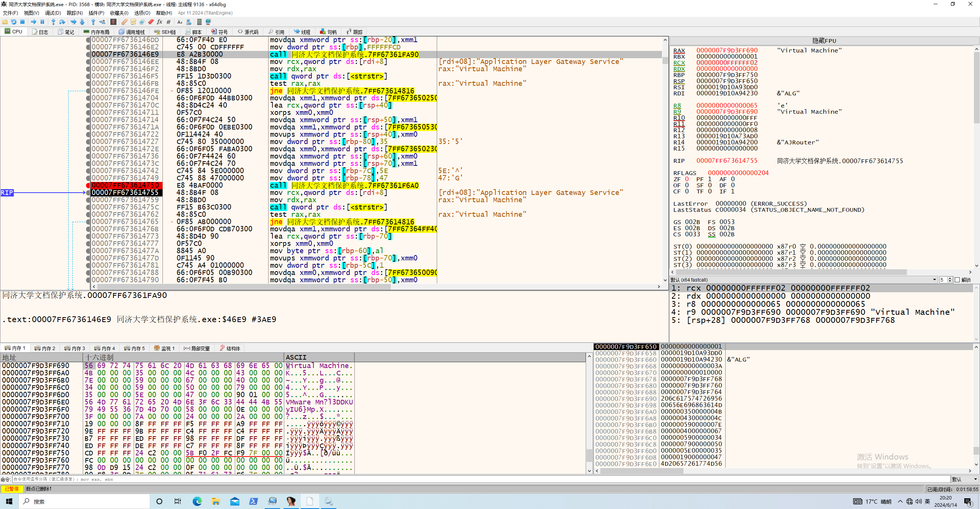Screen dimensions: 980x509
Task: Click the command input field
Action: point(481,479)
